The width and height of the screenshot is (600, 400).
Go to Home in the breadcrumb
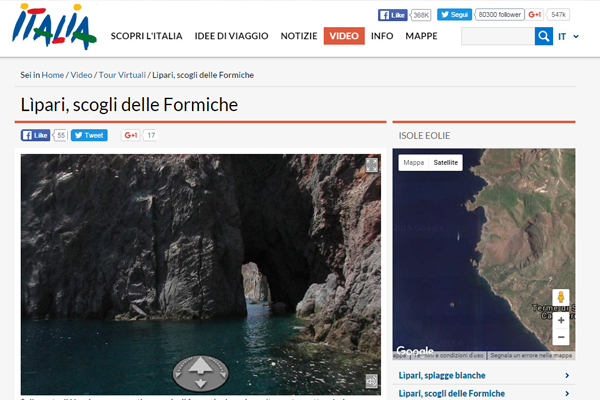pyautogui.click(x=53, y=75)
